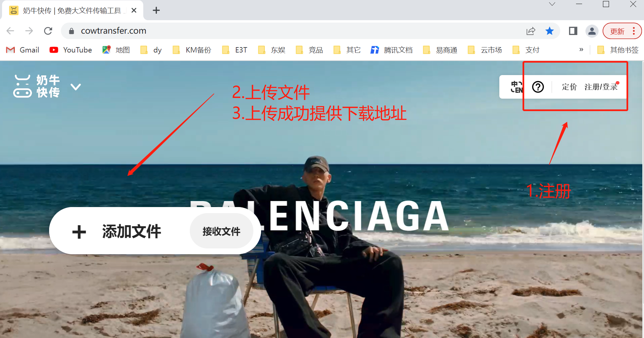Open the 云市场 bookmark folder
The width and height of the screenshot is (644, 338).
coord(485,50)
